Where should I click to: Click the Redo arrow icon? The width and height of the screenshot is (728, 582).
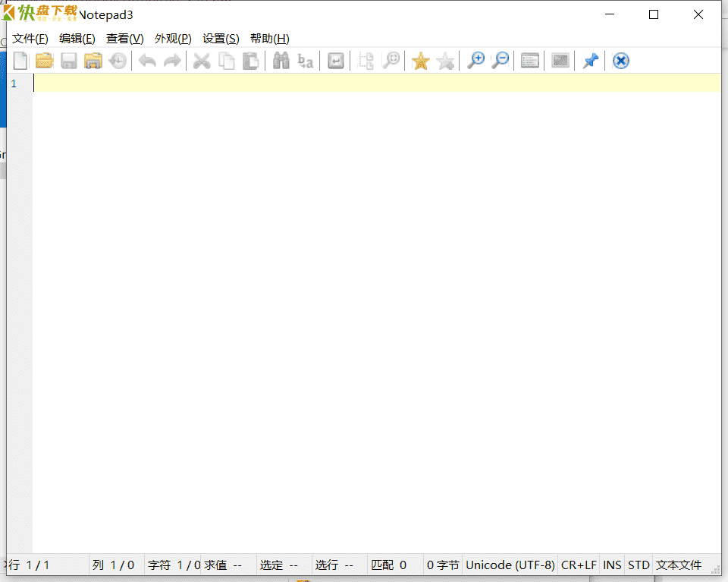172,61
